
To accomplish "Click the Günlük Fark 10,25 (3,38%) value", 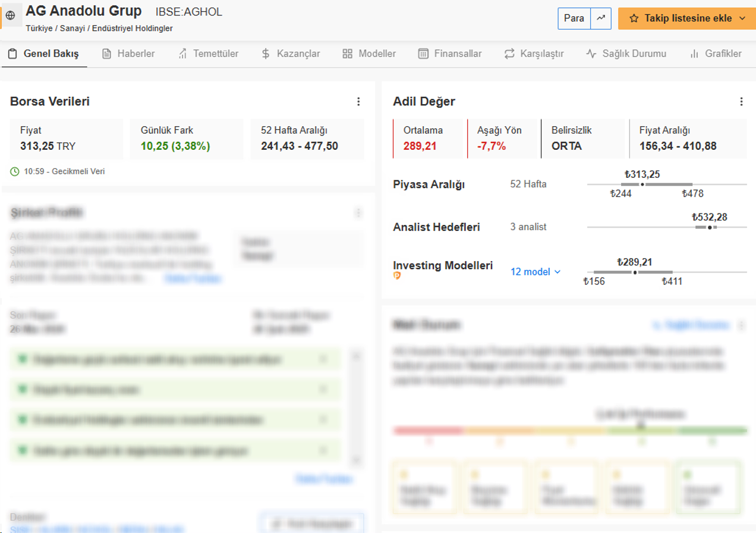I will point(175,146).
